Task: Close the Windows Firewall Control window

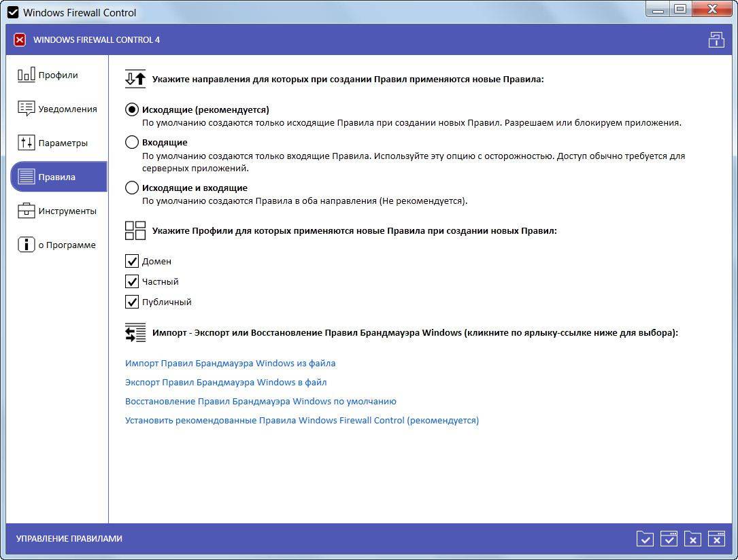Action: 713,10
